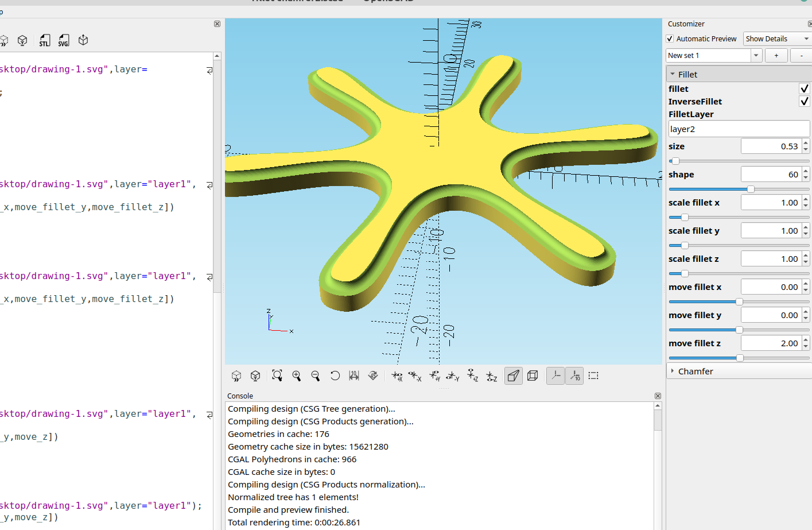Expand the Chamfer section
Viewport: 812px width, 530px height.
coord(672,371)
